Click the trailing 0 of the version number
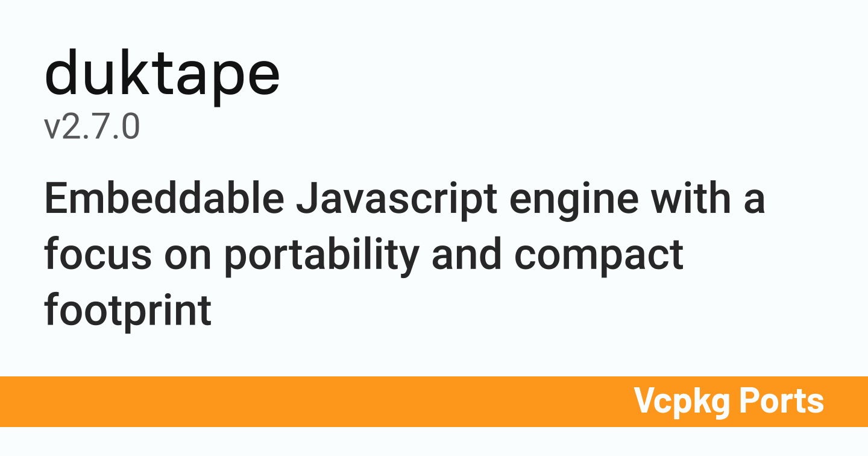868x456 pixels. click(130, 127)
